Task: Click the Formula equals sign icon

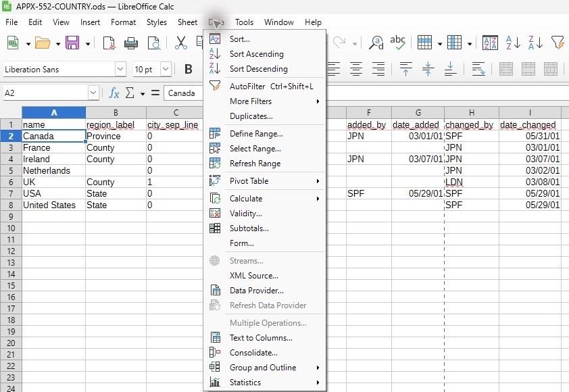Action: coord(155,93)
